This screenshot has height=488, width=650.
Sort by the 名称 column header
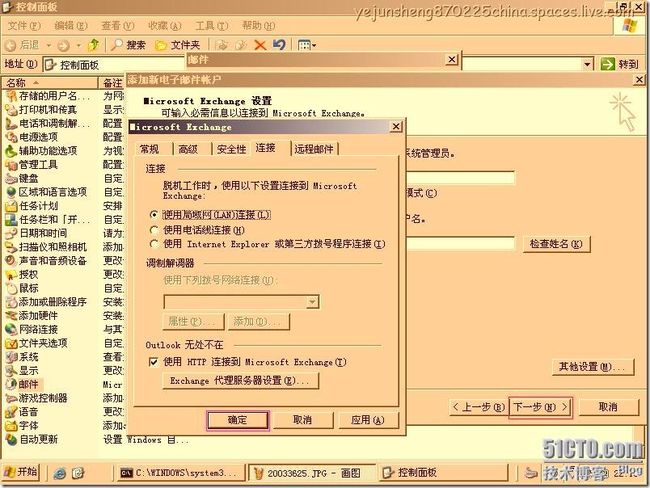[x=50, y=83]
